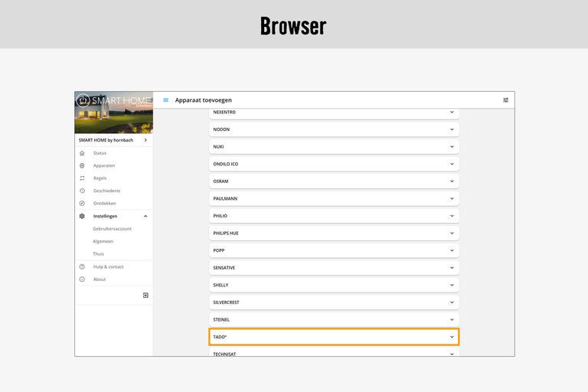Click the About info icon
This screenshot has height=392, width=588.
[82, 279]
